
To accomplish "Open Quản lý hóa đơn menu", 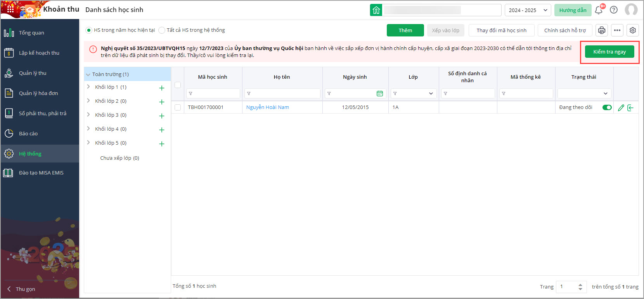I will (x=38, y=93).
